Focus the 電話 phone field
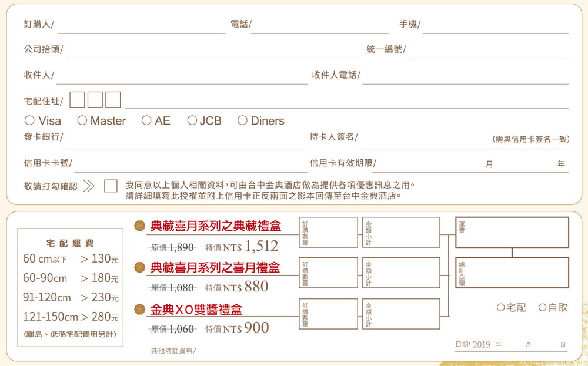 tap(319, 25)
